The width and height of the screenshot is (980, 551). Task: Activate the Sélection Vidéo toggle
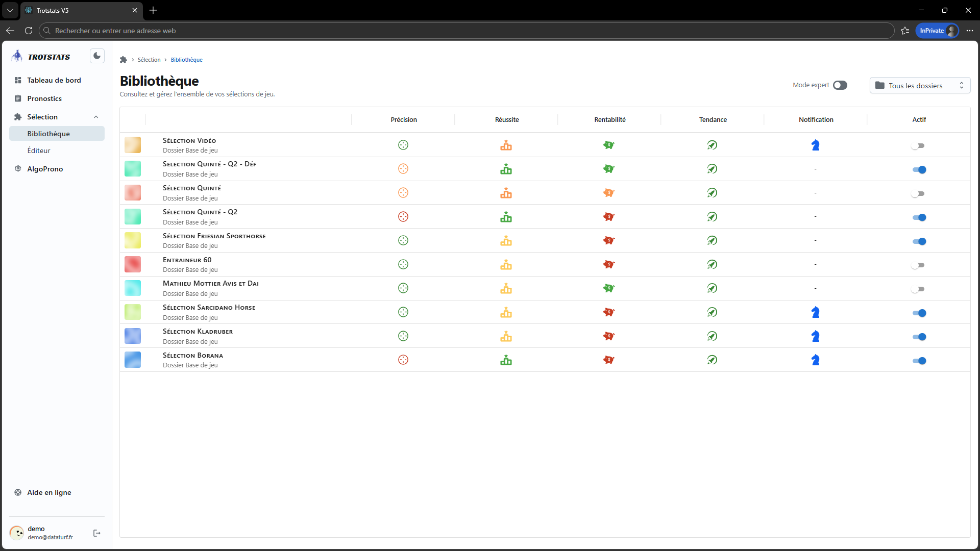(x=918, y=146)
